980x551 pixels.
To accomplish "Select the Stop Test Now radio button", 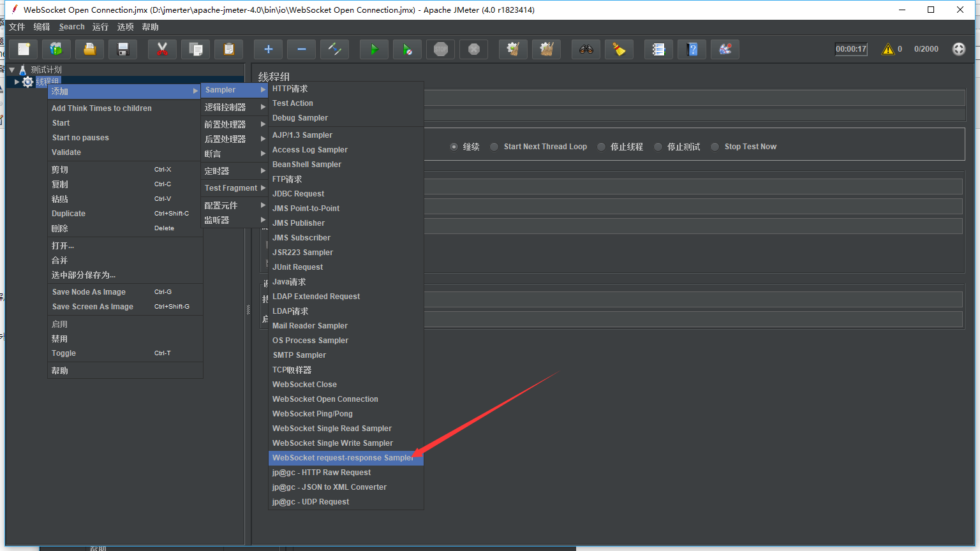I will tap(715, 147).
